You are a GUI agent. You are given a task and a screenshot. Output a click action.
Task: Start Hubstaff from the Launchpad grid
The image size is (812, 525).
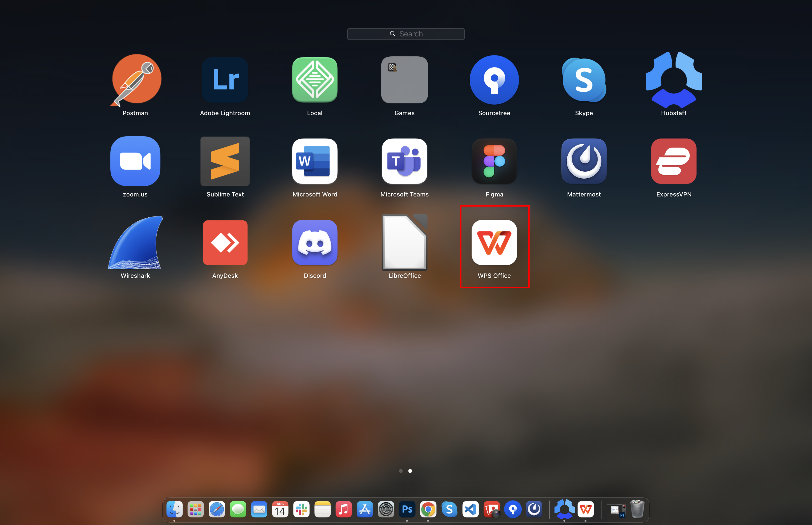pyautogui.click(x=673, y=80)
